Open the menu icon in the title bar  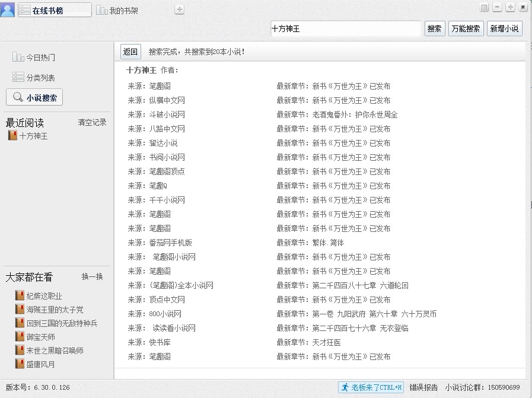(x=485, y=8)
